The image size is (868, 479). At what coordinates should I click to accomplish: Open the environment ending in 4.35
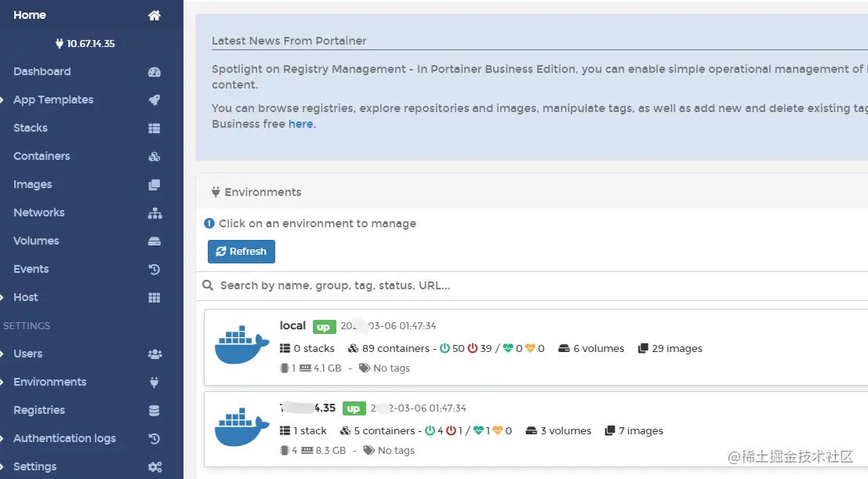tap(308, 408)
